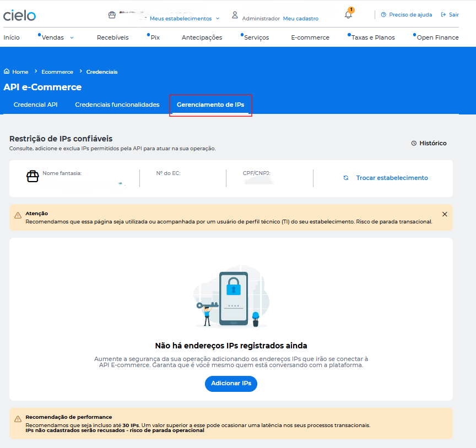Switch to the Credencial API tab

pyautogui.click(x=35, y=105)
